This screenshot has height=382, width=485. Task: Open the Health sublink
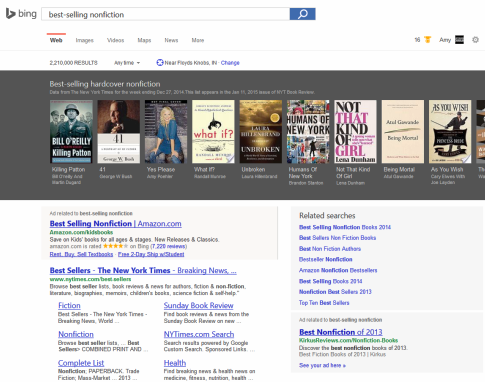click(x=175, y=363)
